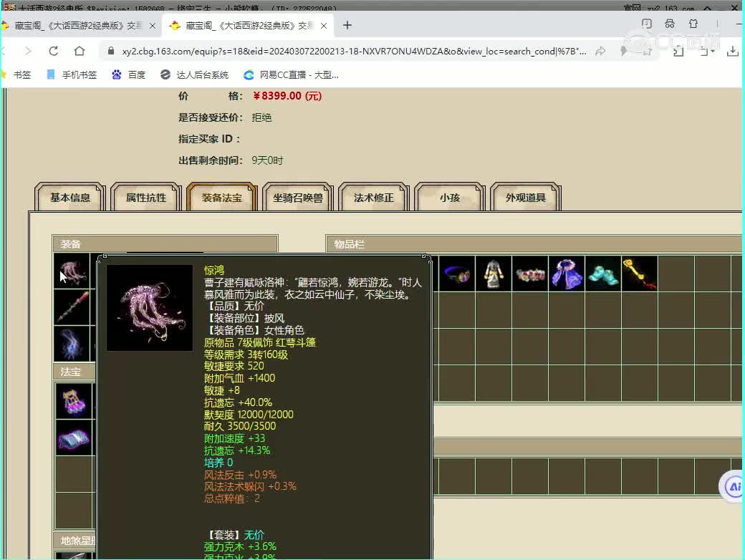Click the 惊鸿 item name in tooltip

click(213, 270)
